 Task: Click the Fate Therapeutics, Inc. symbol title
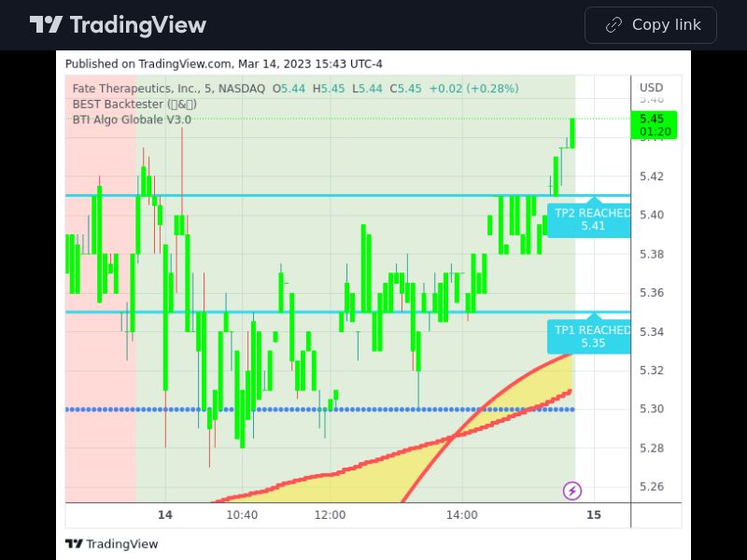coord(169,89)
